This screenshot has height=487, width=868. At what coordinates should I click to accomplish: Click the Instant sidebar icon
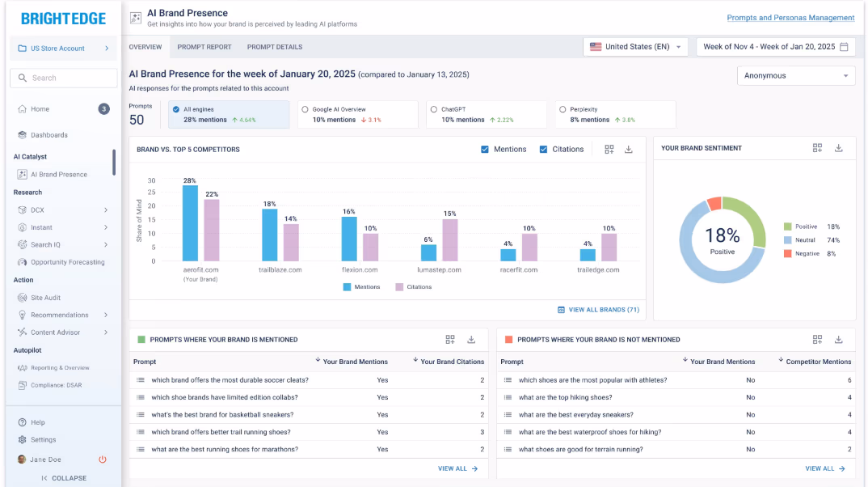click(x=22, y=227)
